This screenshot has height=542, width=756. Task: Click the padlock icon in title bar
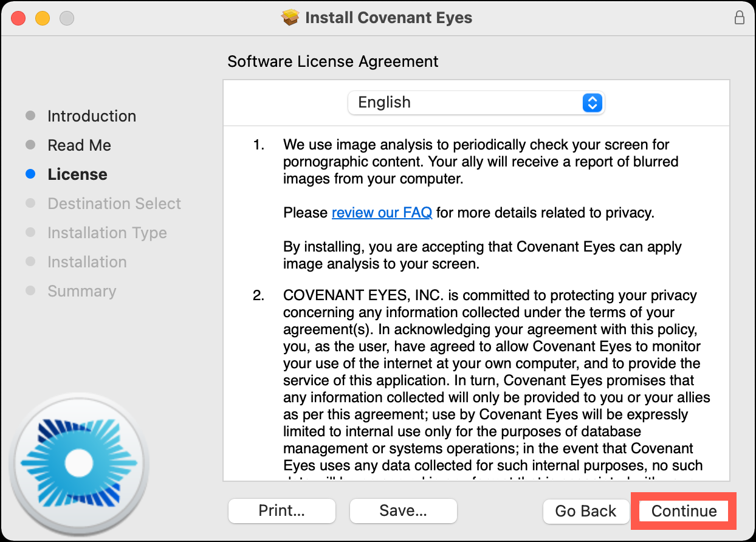[739, 18]
